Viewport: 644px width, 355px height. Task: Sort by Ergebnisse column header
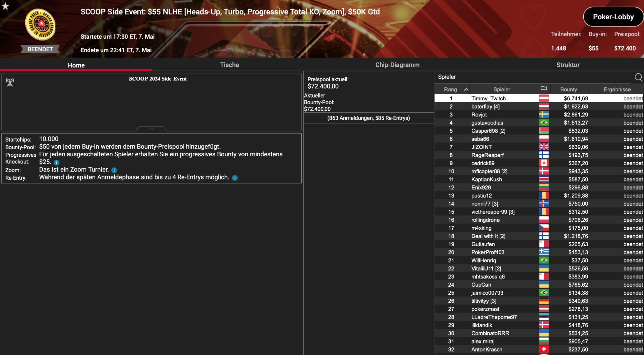pos(617,90)
